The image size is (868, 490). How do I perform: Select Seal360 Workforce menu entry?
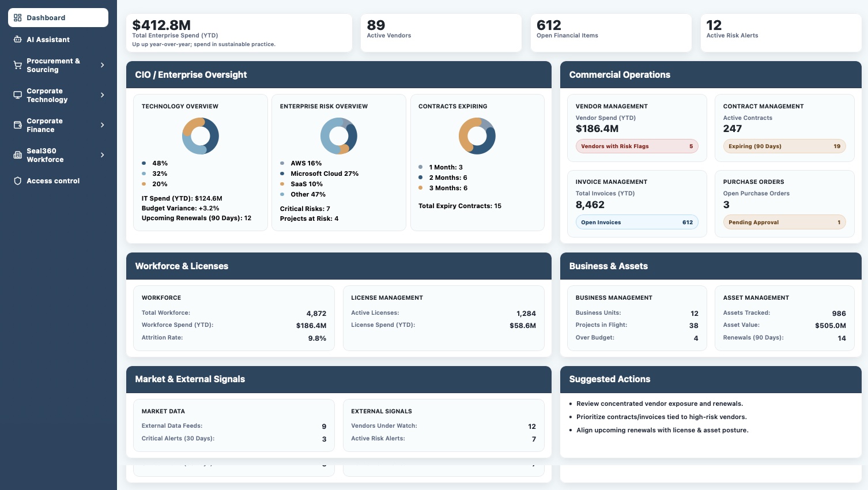pyautogui.click(x=58, y=155)
